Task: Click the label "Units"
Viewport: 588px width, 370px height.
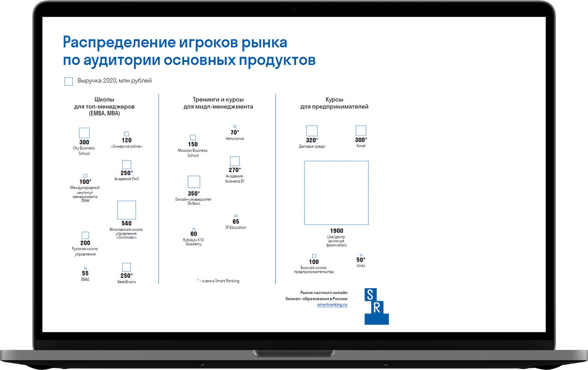Action: [361, 266]
